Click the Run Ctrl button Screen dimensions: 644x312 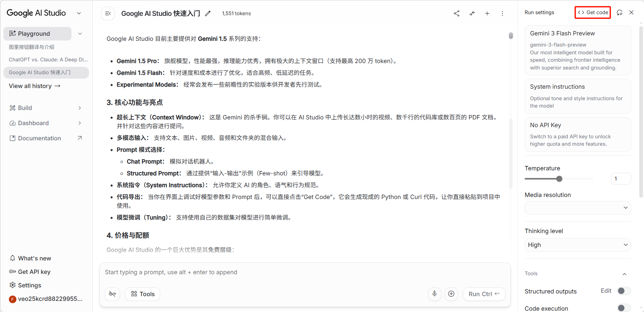click(484, 294)
